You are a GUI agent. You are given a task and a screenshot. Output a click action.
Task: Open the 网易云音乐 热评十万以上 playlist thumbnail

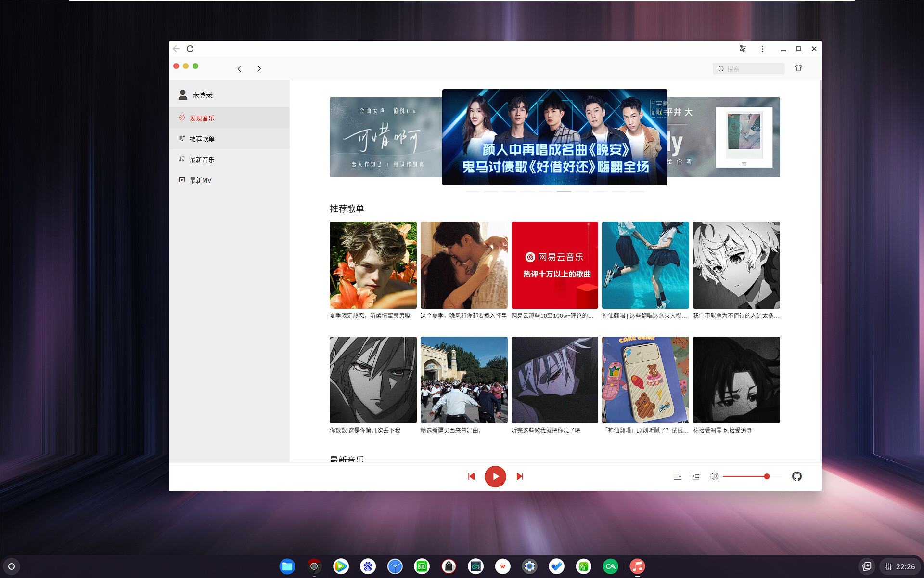click(x=554, y=265)
